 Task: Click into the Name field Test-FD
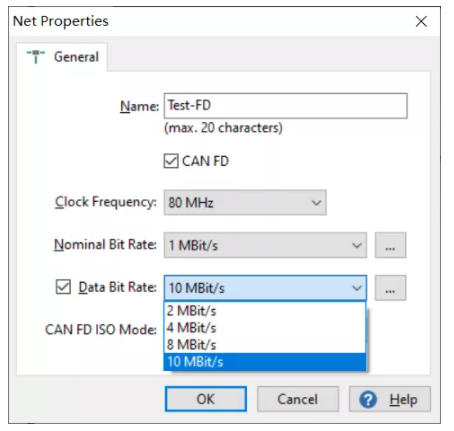[x=285, y=106]
